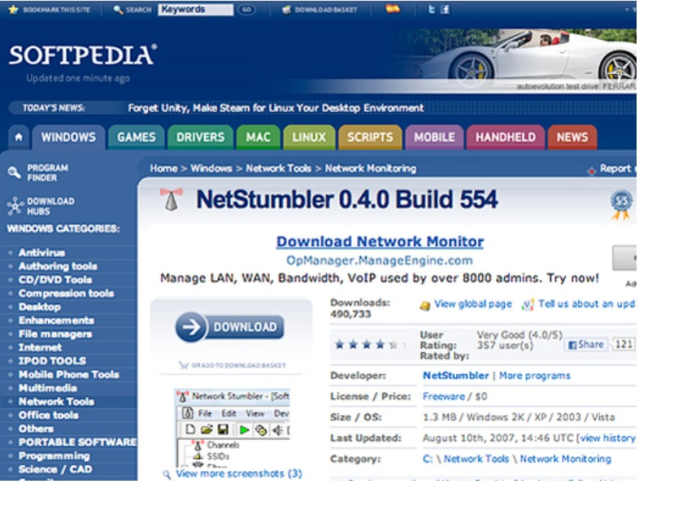The image size is (700, 523).
Task: Select the MOBILE tab
Action: (434, 137)
